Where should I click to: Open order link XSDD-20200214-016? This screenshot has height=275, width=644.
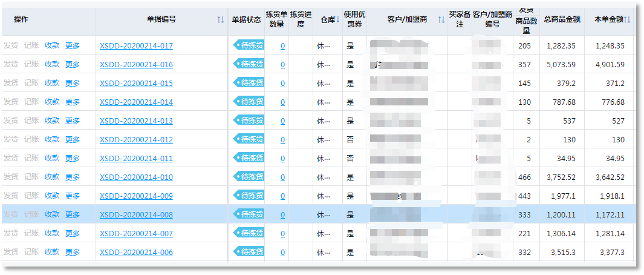pyautogui.click(x=136, y=65)
